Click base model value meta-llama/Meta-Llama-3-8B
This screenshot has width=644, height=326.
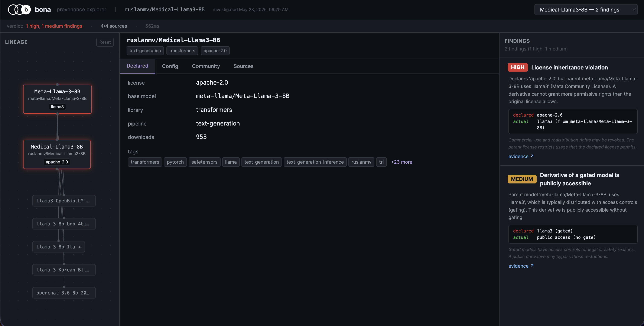coord(243,96)
